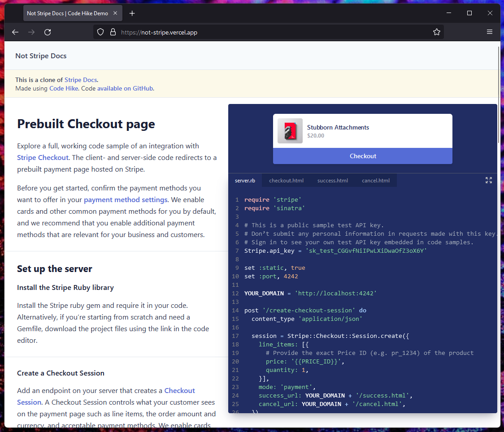
Task: Click the blue Checkout button
Action: 362,156
